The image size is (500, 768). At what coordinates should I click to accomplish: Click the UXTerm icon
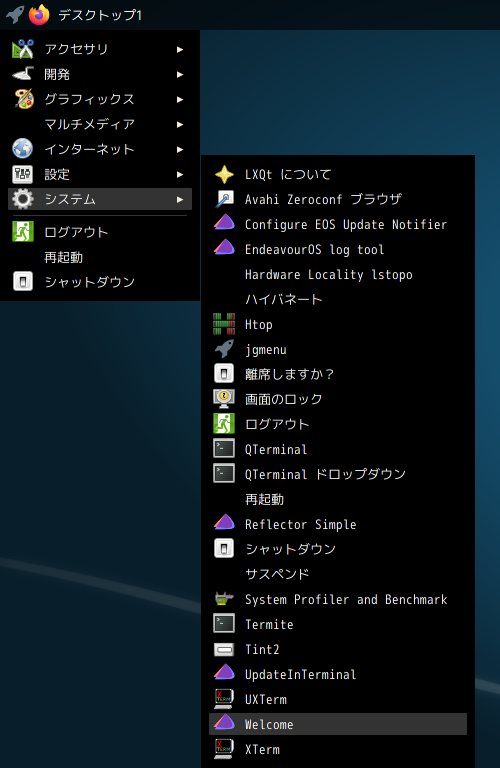click(x=224, y=699)
